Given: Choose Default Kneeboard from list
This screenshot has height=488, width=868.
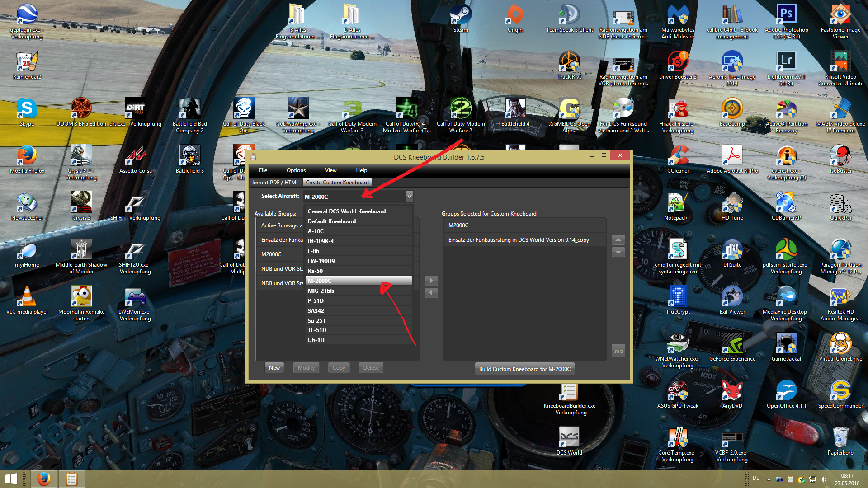Looking at the screenshot, I should coord(359,221).
